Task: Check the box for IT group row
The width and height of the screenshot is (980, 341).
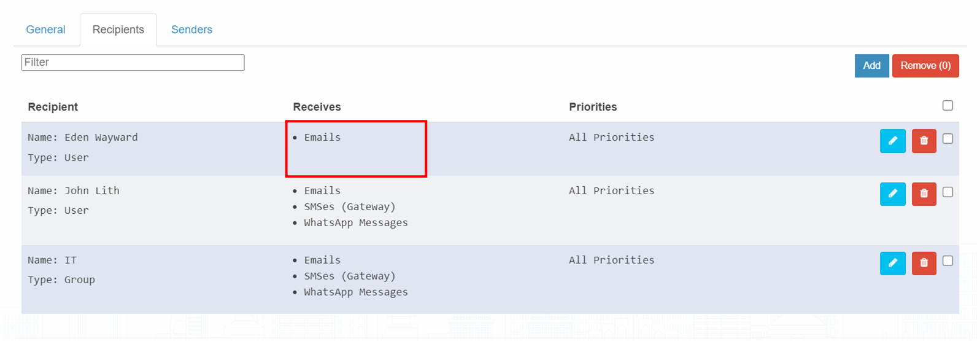Action: (x=947, y=261)
